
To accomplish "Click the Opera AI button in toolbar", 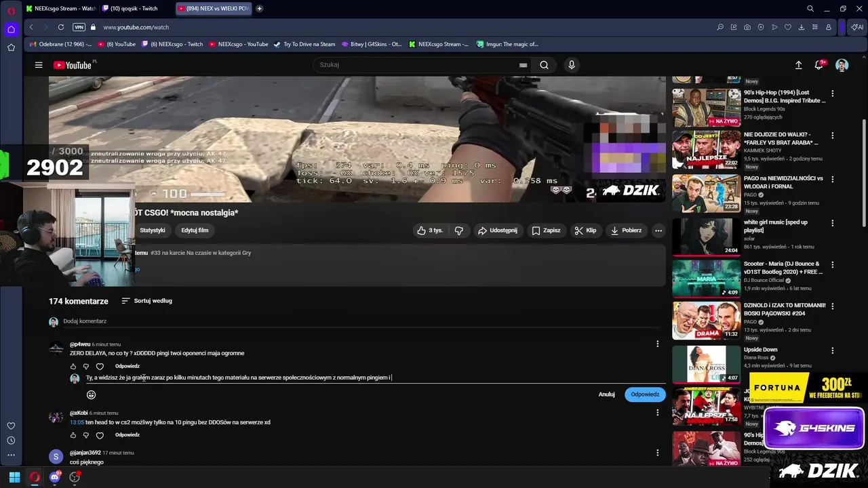I will (x=857, y=27).
